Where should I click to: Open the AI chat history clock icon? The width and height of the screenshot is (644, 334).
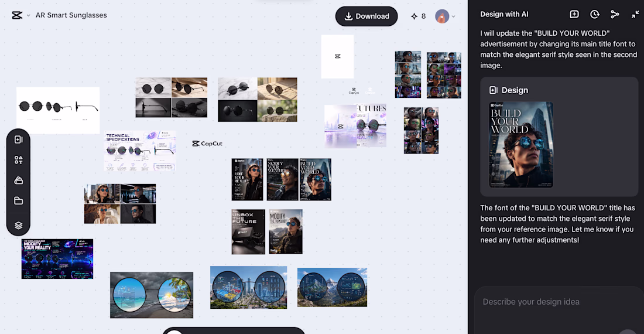click(x=594, y=15)
